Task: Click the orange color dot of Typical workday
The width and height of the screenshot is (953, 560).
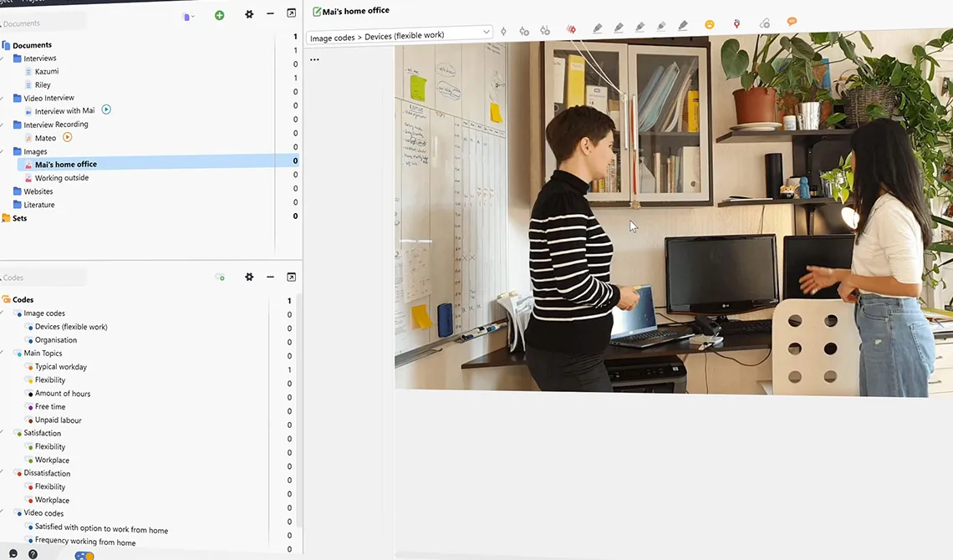Action: [30, 368]
